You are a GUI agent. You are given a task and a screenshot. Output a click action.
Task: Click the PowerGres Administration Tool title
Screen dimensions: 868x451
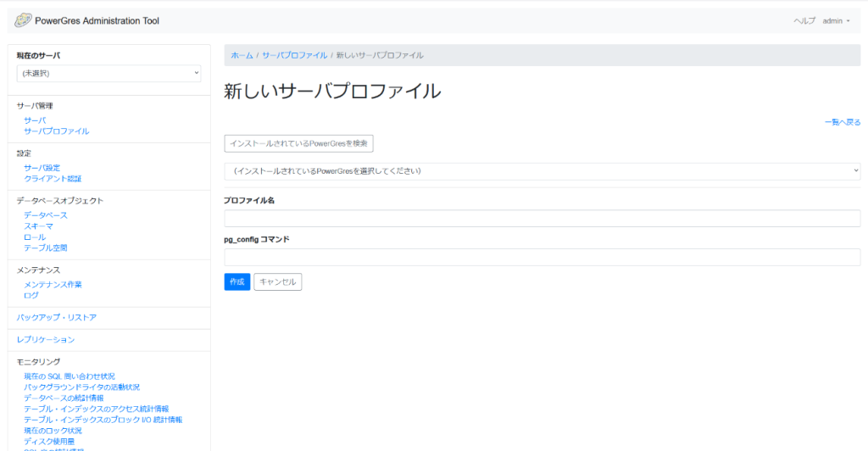[x=97, y=21]
